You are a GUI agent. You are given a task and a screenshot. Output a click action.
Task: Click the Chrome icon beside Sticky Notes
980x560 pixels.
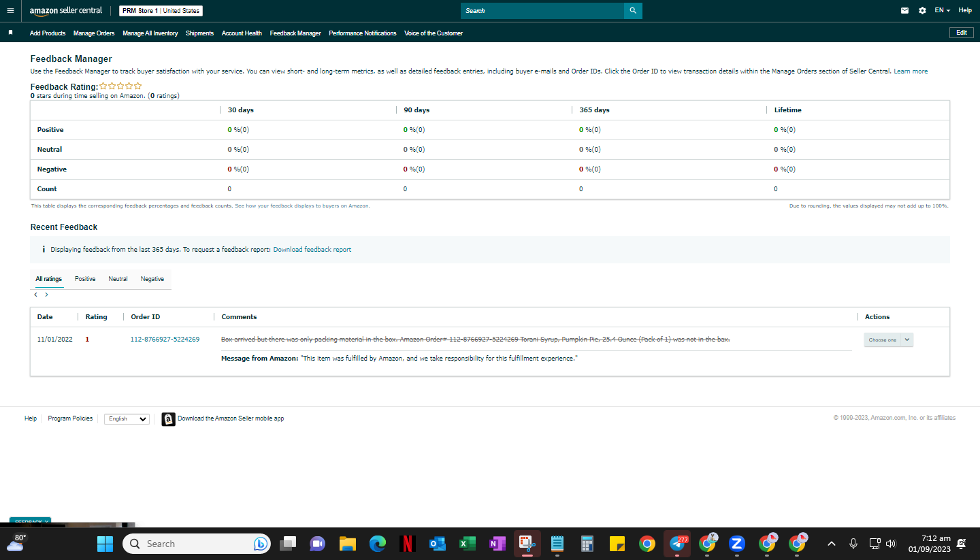[647, 544]
